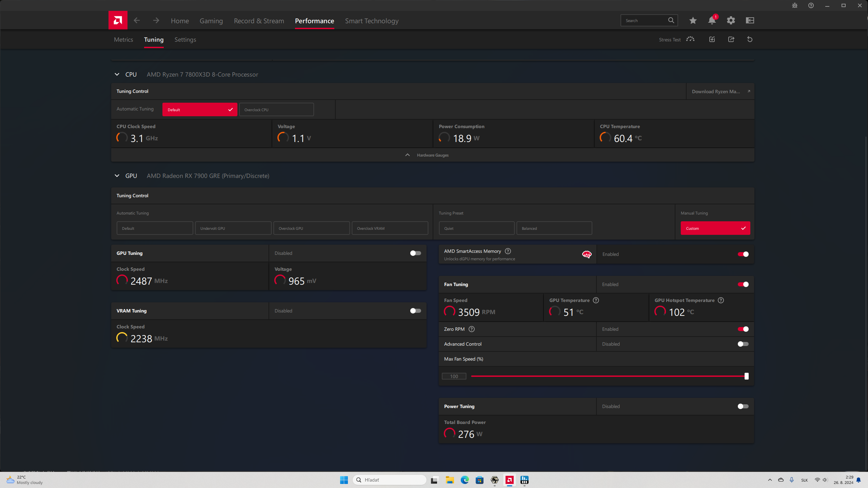
Task: Collapse the CPU section chevron
Action: (117, 74)
